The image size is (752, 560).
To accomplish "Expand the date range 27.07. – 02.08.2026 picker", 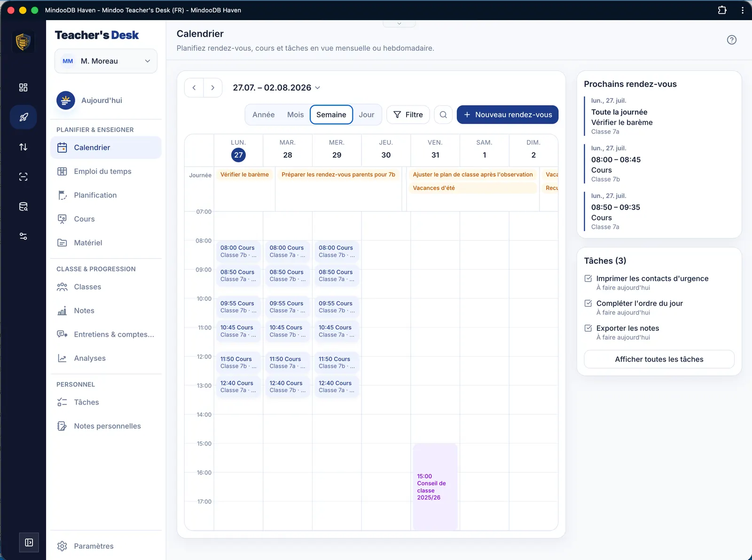I will coord(276,87).
